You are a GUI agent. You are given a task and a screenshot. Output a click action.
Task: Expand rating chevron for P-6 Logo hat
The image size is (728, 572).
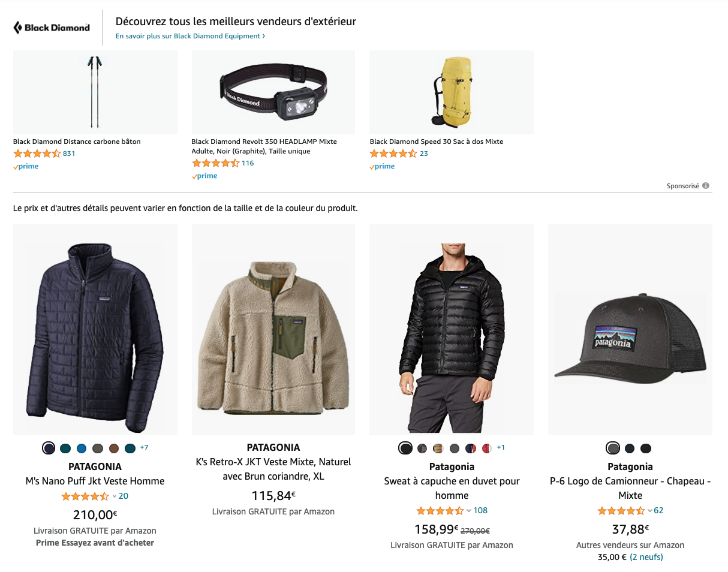pos(649,511)
